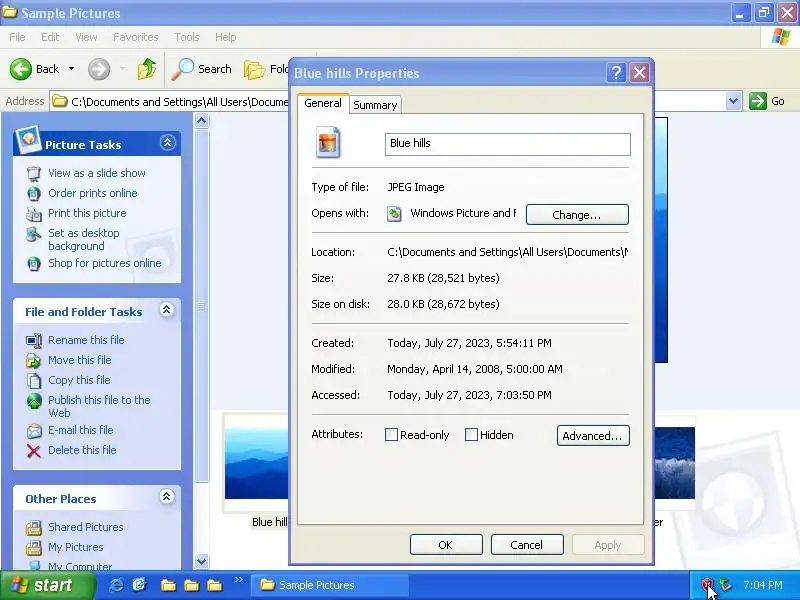Image resolution: width=800 pixels, height=600 pixels.
Task: Enable the Read-only attribute checkbox
Action: pyautogui.click(x=391, y=435)
